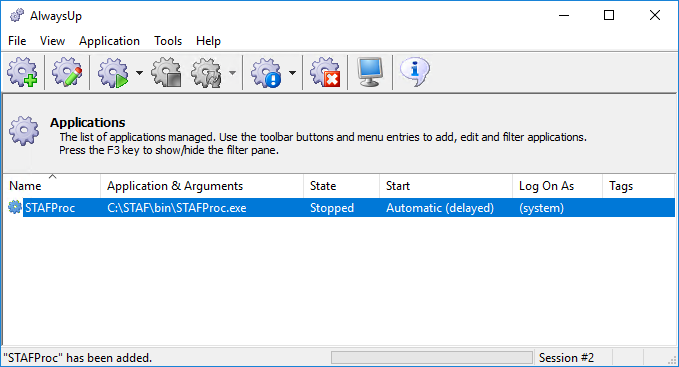Click the gear with blue exclamation icon
Viewport: 679px width, 367px height.
tap(266, 72)
